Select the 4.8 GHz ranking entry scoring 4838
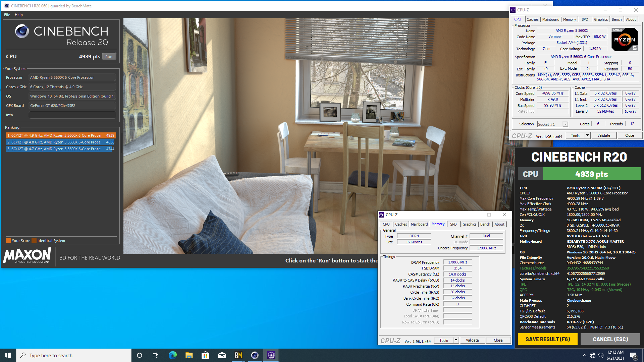Screen dimensions: 644x362 click(x=61, y=142)
